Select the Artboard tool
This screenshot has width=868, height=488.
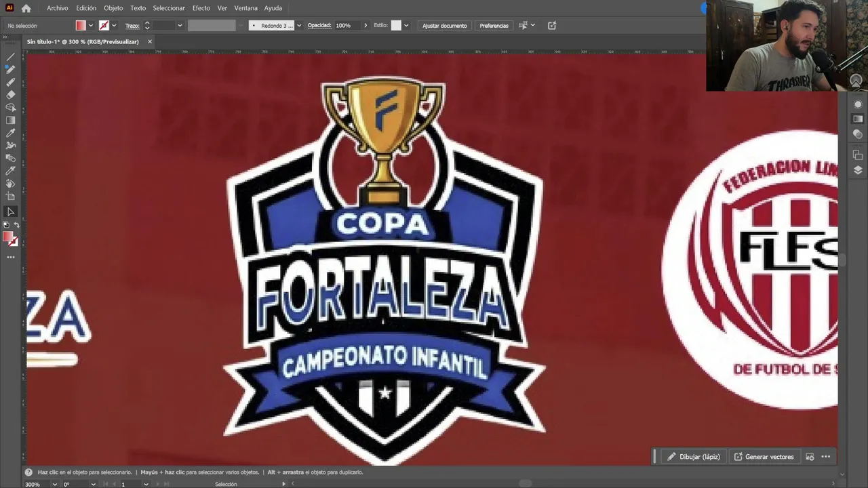pyautogui.click(x=10, y=197)
